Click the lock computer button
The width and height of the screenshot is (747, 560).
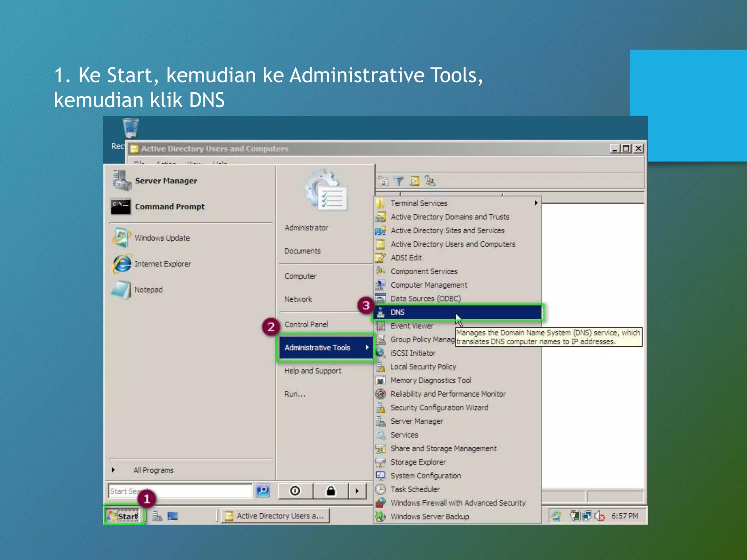pyautogui.click(x=330, y=491)
